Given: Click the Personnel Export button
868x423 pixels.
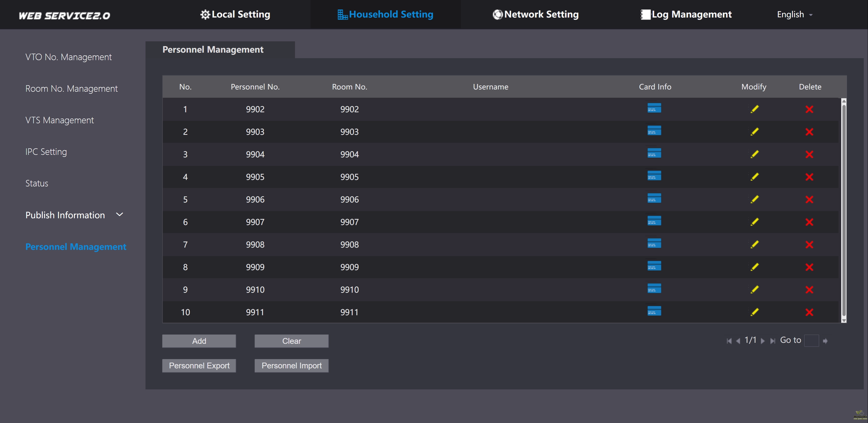Looking at the screenshot, I should pyautogui.click(x=199, y=366).
